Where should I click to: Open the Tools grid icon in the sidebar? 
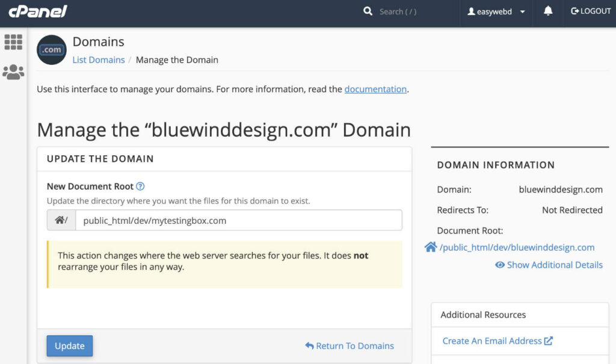(x=13, y=42)
